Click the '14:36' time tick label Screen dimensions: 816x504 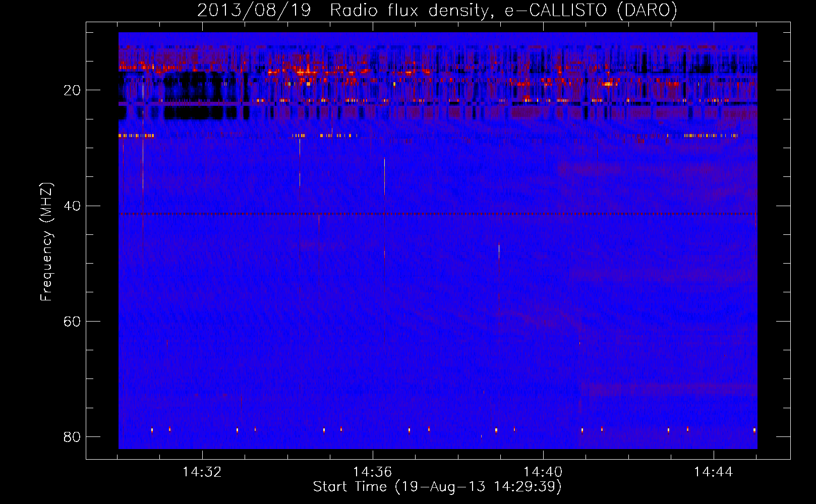[372, 472]
